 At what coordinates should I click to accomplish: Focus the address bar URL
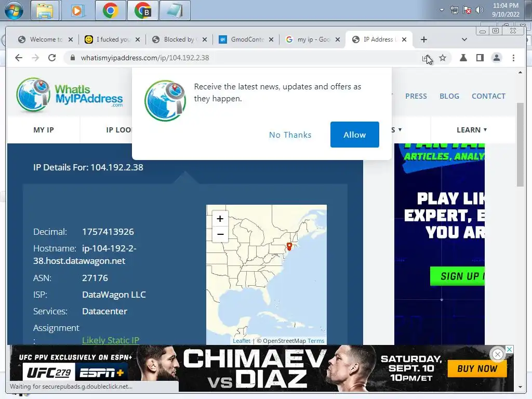[145, 58]
